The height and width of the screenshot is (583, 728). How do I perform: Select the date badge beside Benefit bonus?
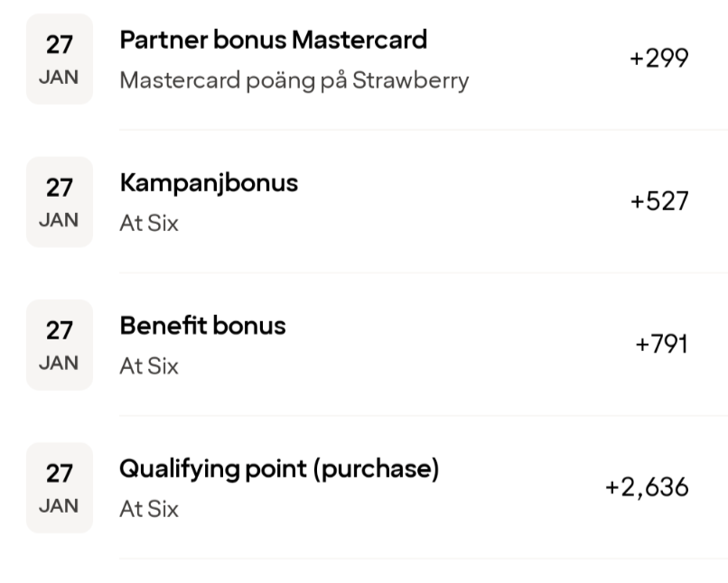pos(60,345)
